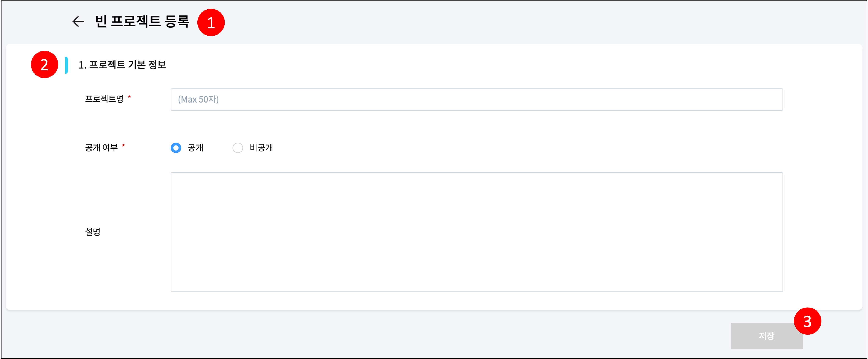Click the 비공개 option label text

[261, 148]
